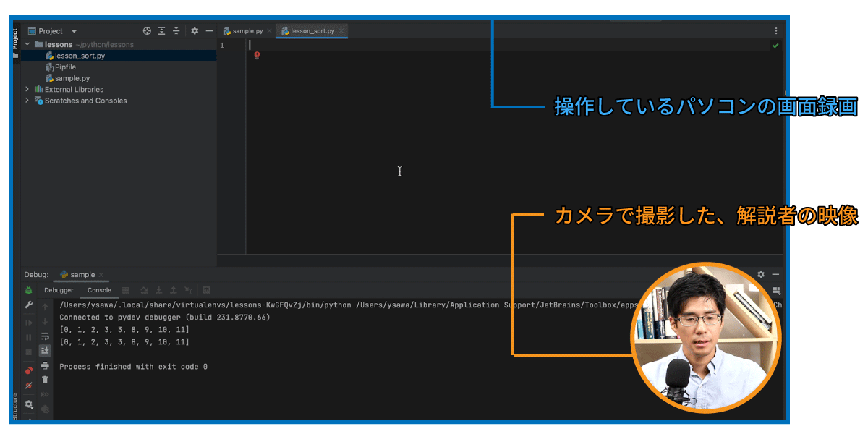This screenshot has width=868, height=434.
Task: Expand External Libraries node
Action: point(27,89)
